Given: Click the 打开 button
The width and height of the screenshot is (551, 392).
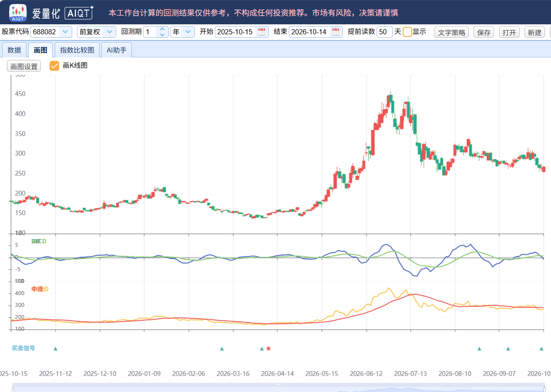Looking at the screenshot, I should coord(509,32).
